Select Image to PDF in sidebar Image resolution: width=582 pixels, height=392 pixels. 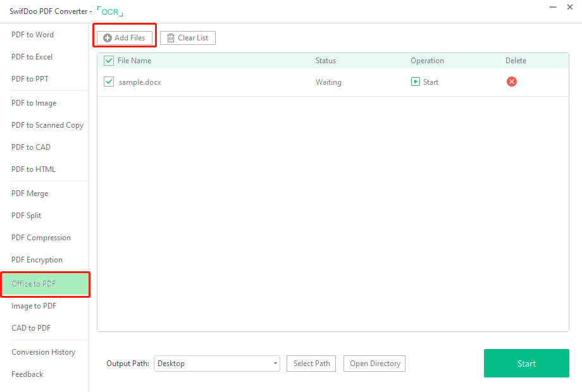point(34,306)
